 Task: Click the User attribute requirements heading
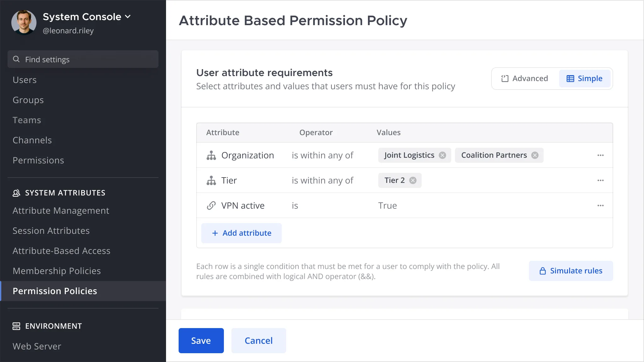click(x=264, y=73)
